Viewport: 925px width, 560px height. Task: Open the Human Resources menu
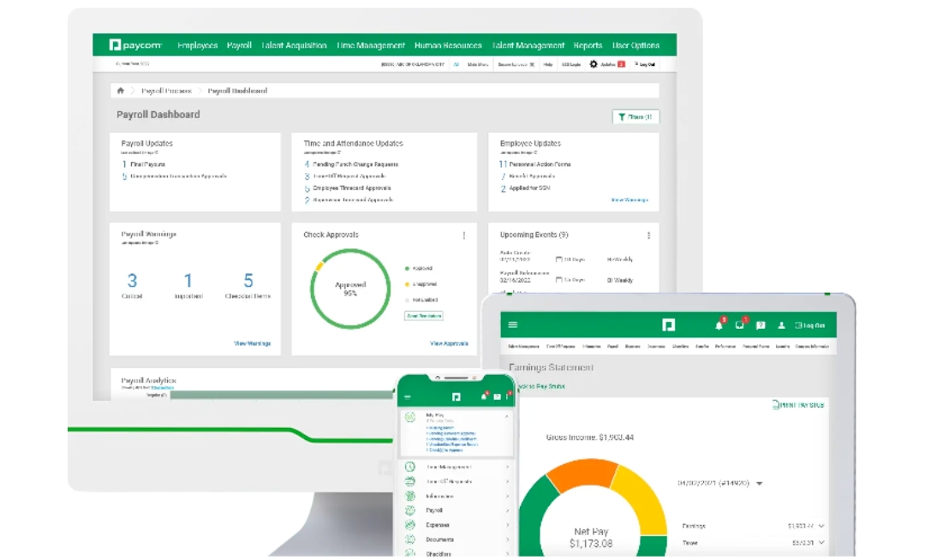[x=448, y=45]
